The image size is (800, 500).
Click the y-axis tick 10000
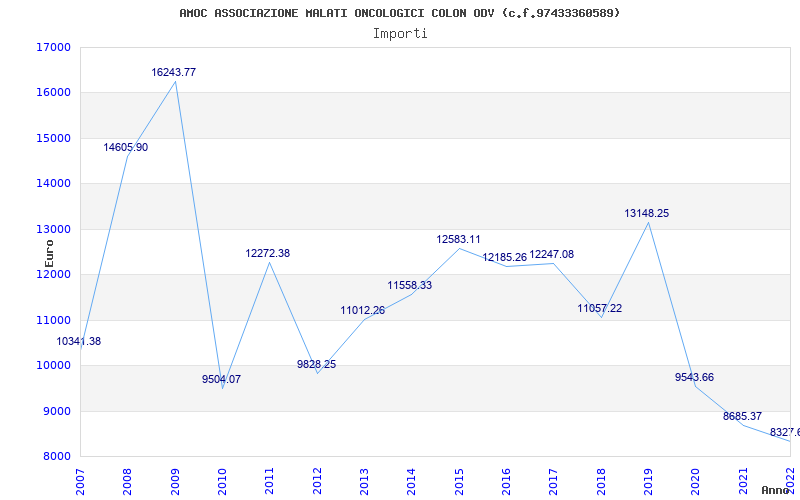click(x=53, y=366)
